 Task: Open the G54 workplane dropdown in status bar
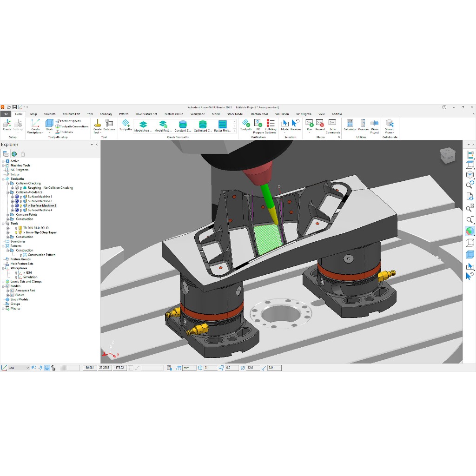27,368
